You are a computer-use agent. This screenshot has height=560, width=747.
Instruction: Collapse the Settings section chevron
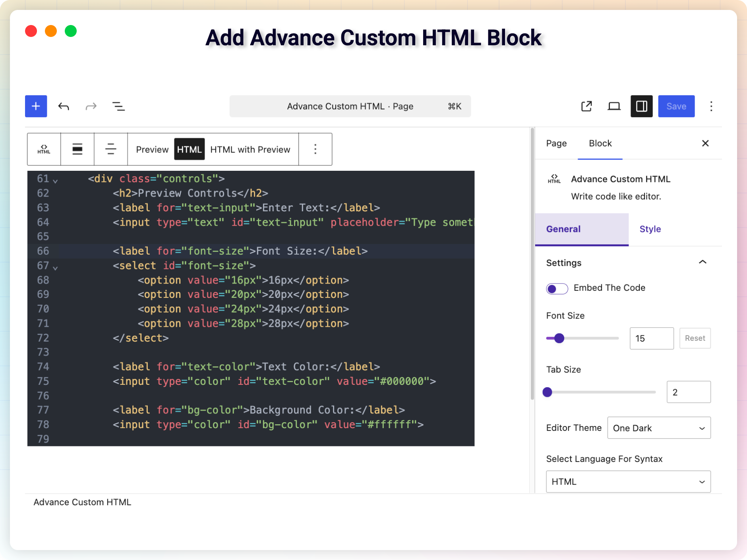click(x=702, y=262)
